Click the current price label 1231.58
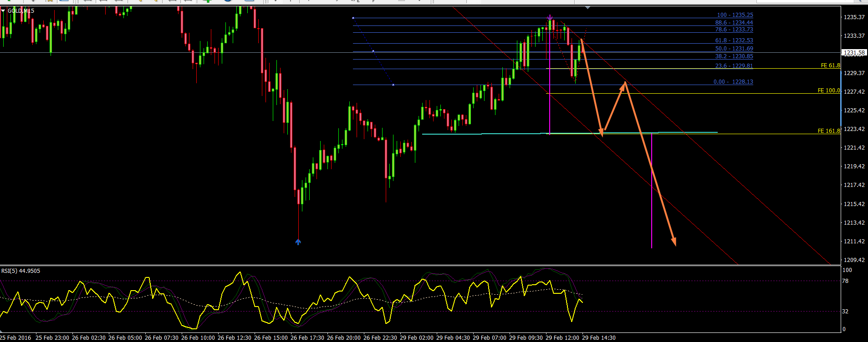This screenshot has height=342, width=868. coord(854,53)
